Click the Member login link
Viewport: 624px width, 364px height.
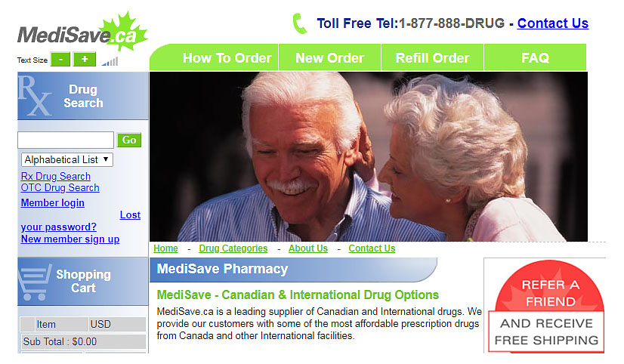tap(53, 203)
